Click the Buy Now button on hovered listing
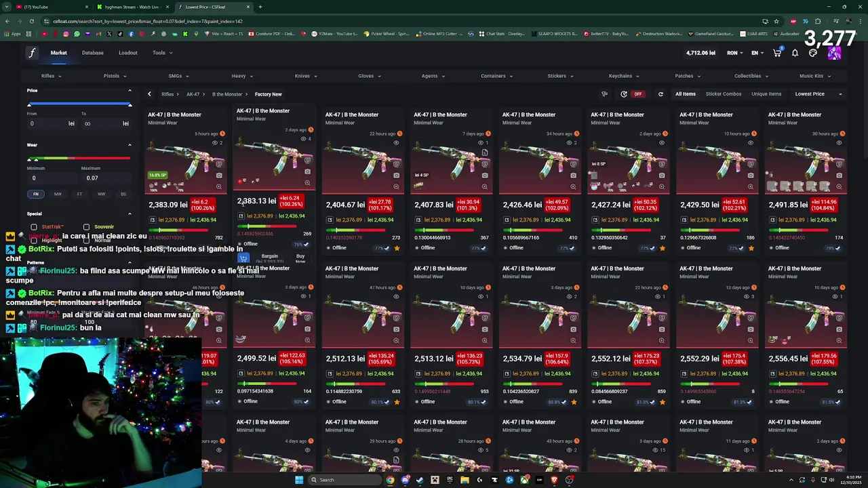The height and width of the screenshot is (488, 868). 300,259
